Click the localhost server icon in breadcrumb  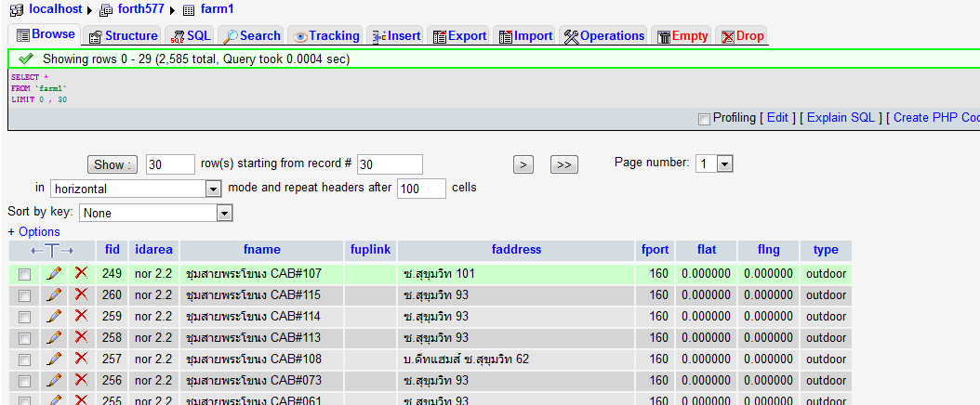(17, 9)
